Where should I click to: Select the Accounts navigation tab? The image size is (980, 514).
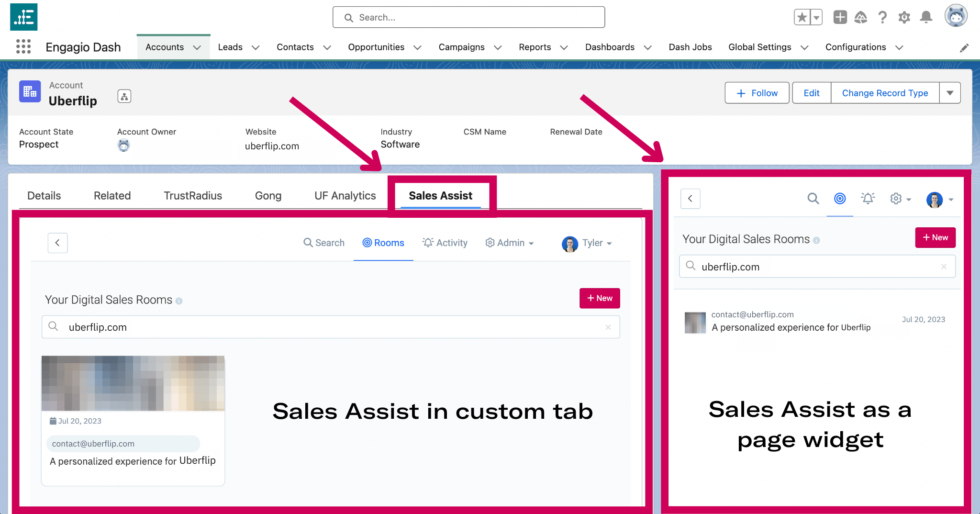[x=165, y=47]
